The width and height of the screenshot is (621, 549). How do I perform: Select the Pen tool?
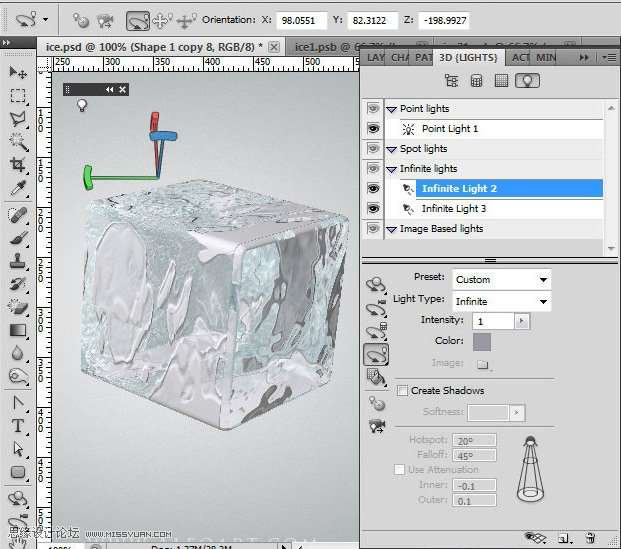(x=18, y=403)
